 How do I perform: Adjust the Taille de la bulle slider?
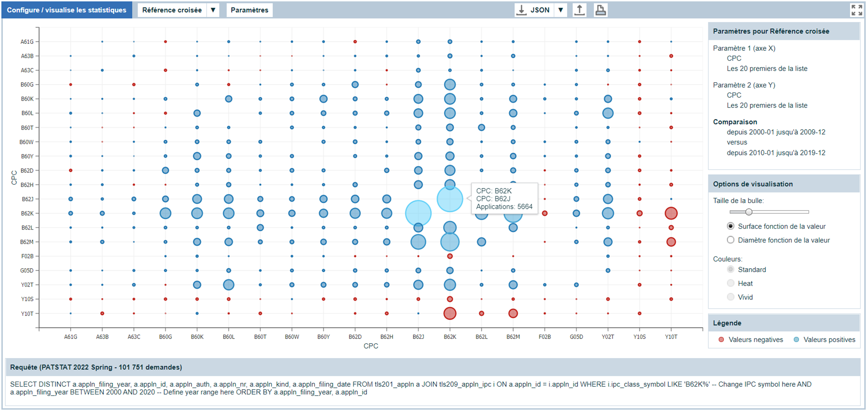click(x=749, y=212)
